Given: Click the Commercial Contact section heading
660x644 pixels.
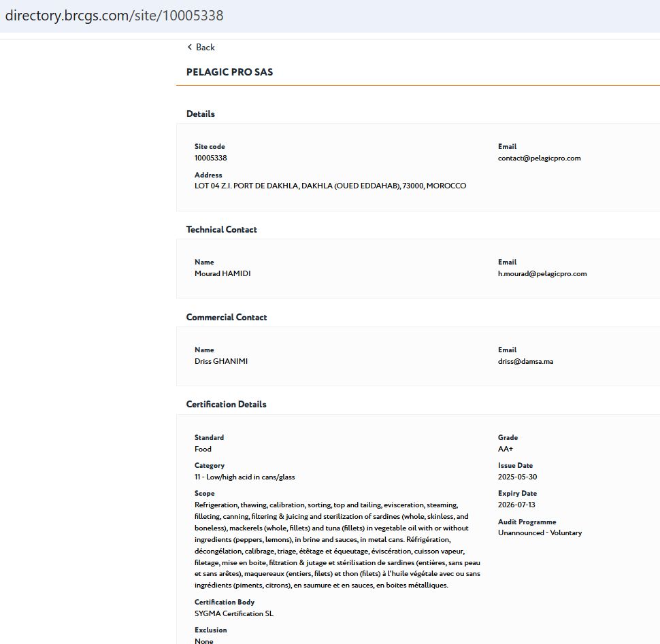Looking at the screenshot, I should pos(226,318).
